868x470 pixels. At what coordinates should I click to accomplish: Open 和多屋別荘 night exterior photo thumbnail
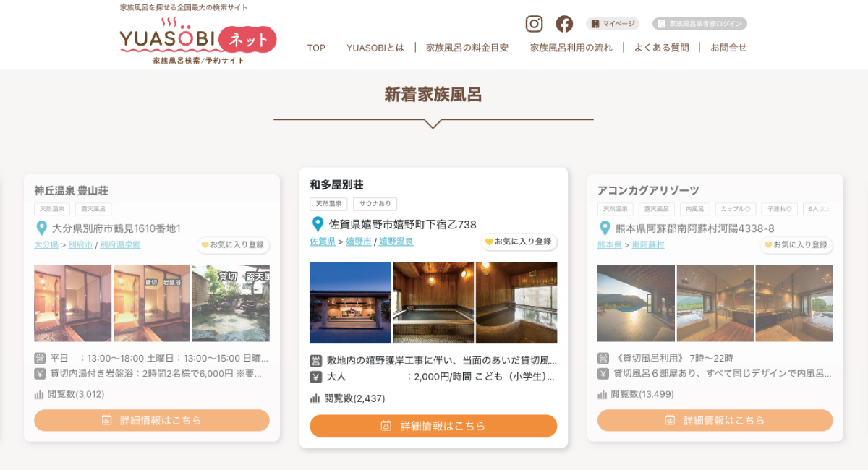pos(350,302)
